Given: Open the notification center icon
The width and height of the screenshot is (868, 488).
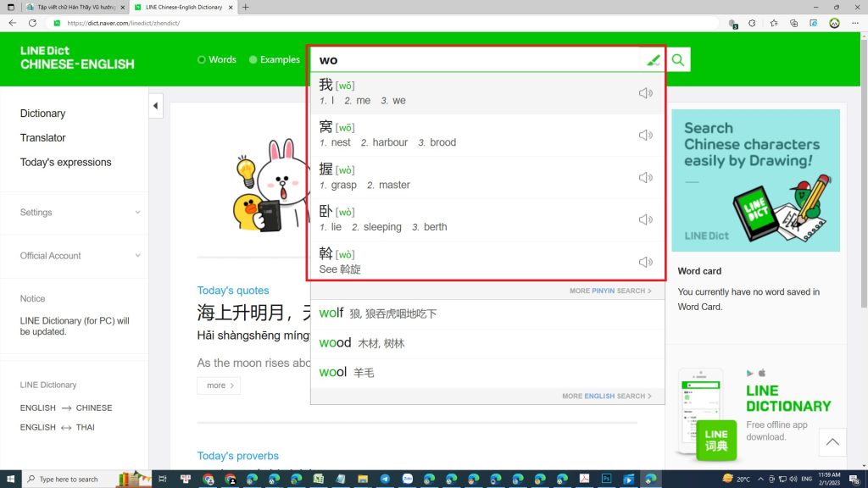Looking at the screenshot, I should click(x=854, y=480).
